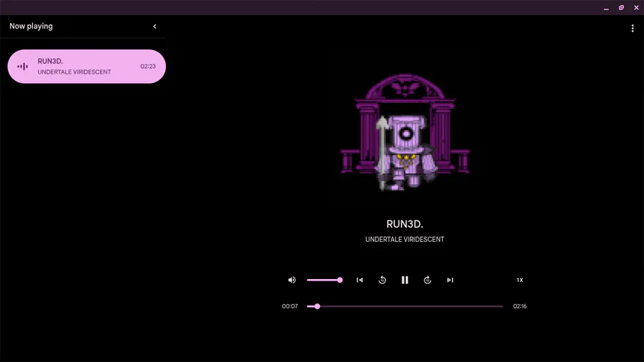The image size is (644, 362).
Task: Collapse the Now playing panel
Action: tap(155, 26)
